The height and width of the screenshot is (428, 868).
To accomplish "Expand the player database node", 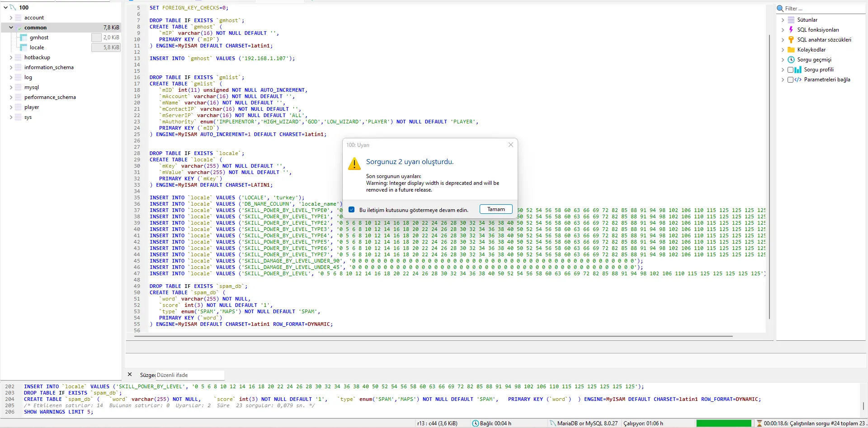I will (x=11, y=107).
